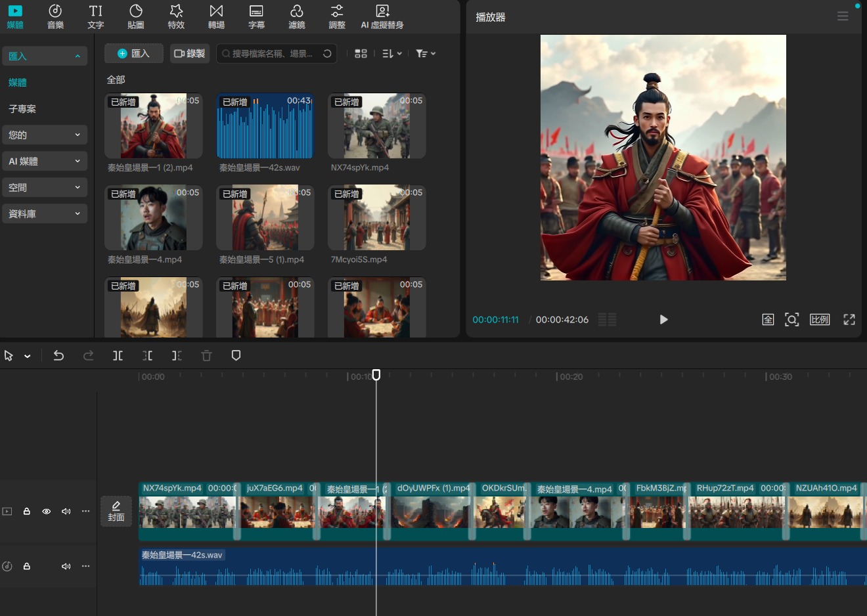Lock the main video track
This screenshot has width=867, height=616.
[27, 511]
